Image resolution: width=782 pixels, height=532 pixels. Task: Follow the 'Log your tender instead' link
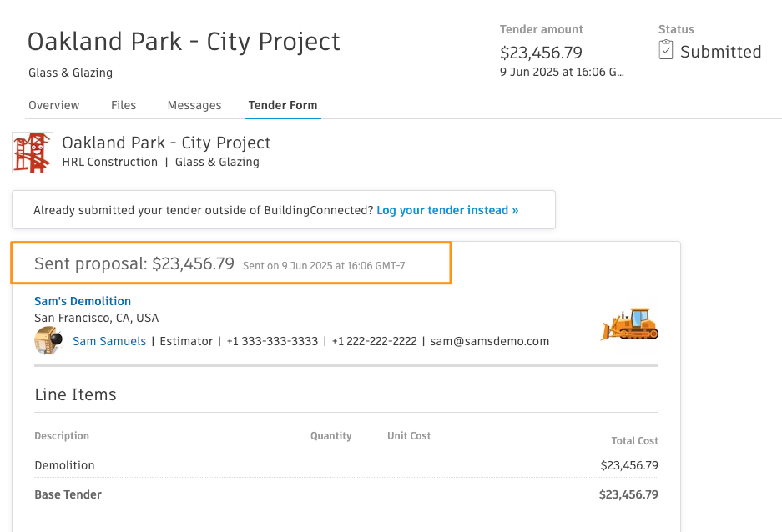click(447, 210)
